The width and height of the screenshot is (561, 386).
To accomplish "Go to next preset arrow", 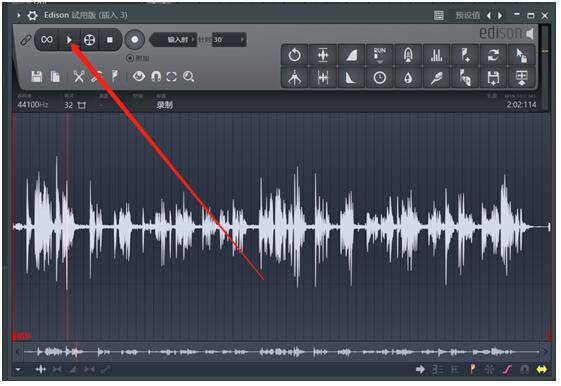I will tap(500, 15).
